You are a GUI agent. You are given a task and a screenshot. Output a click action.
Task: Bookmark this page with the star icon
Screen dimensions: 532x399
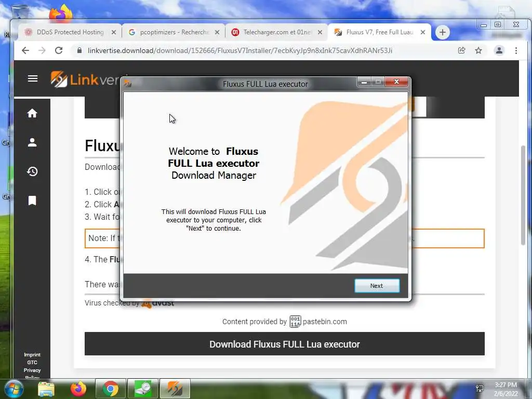[x=478, y=50]
